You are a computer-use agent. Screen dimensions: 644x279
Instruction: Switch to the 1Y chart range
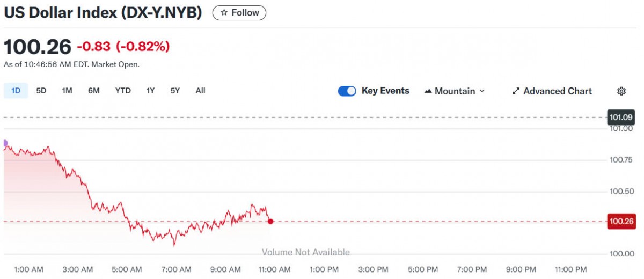click(x=150, y=91)
